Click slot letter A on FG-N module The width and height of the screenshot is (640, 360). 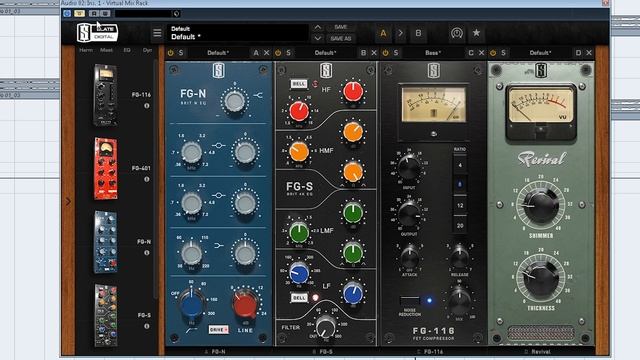click(x=256, y=53)
